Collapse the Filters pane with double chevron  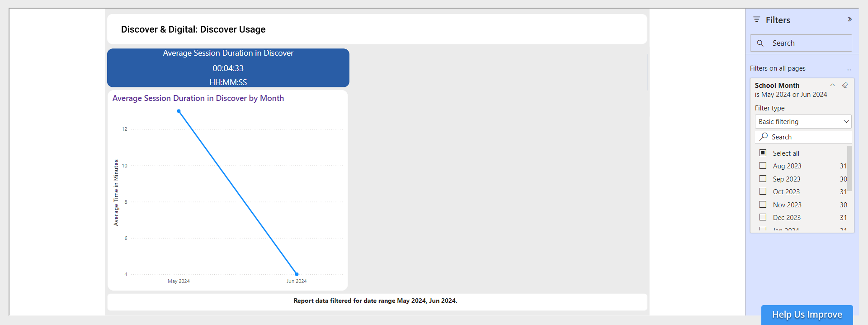(x=849, y=19)
